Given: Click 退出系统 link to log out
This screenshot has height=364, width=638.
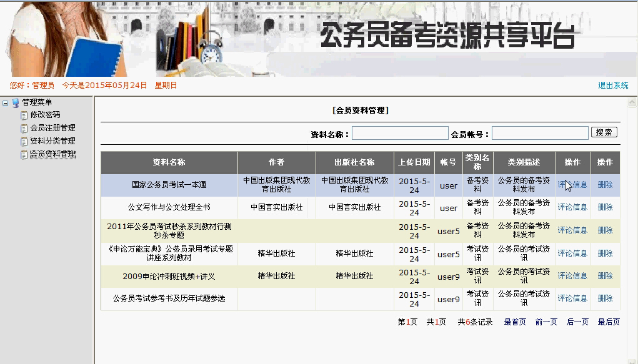Looking at the screenshot, I should tap(613, 86).
